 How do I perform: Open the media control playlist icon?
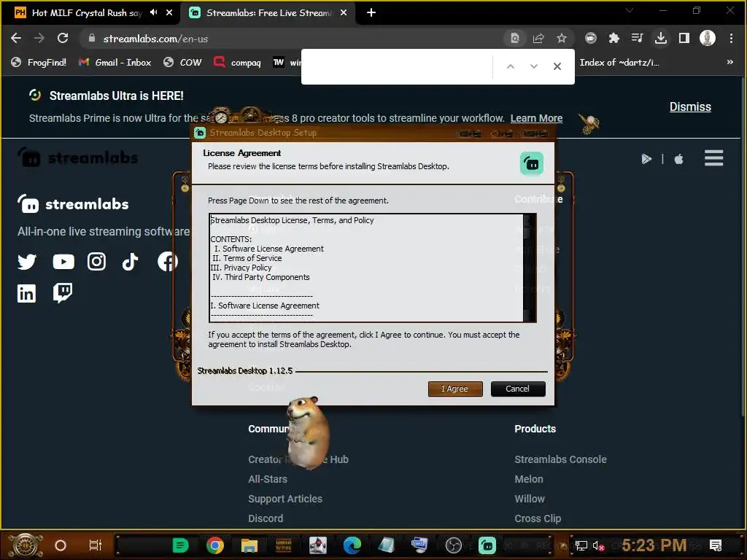point(637,38)
